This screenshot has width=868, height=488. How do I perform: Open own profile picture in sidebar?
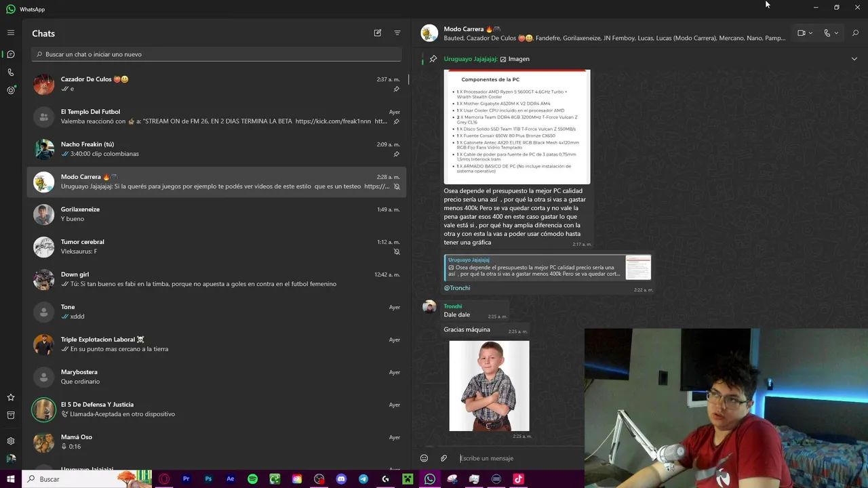coord(11,459)
